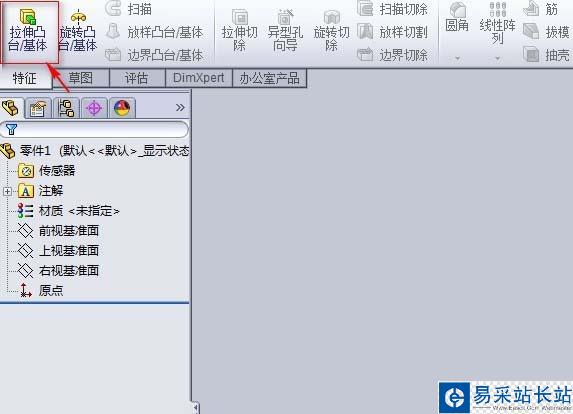Screen dimensions: 573x414
Task: Select the Lofted Cut (放样切割) tool
Action: pos(392,32)
